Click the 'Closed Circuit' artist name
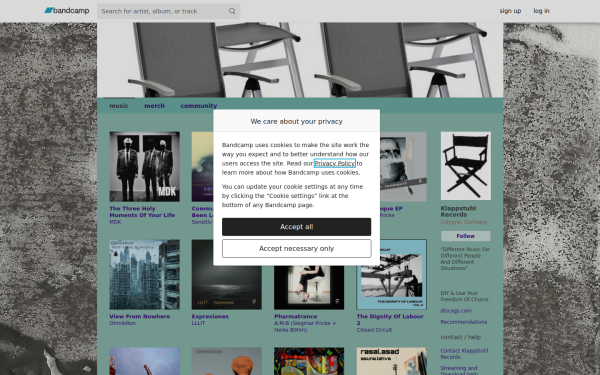Screen dimensions: 600x375 pos(374,330)
